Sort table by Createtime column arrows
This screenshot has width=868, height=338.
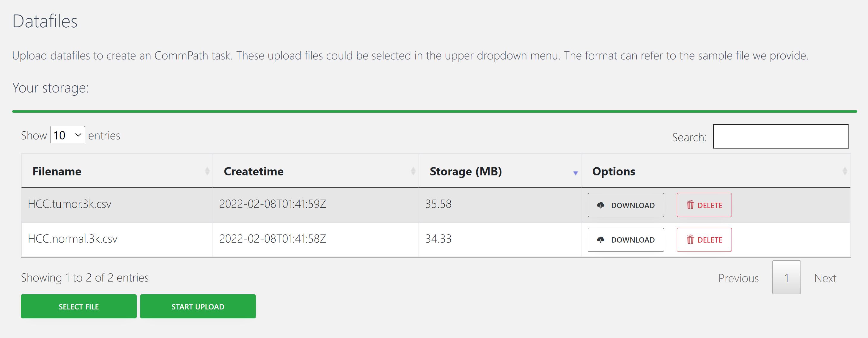point(413,171)
